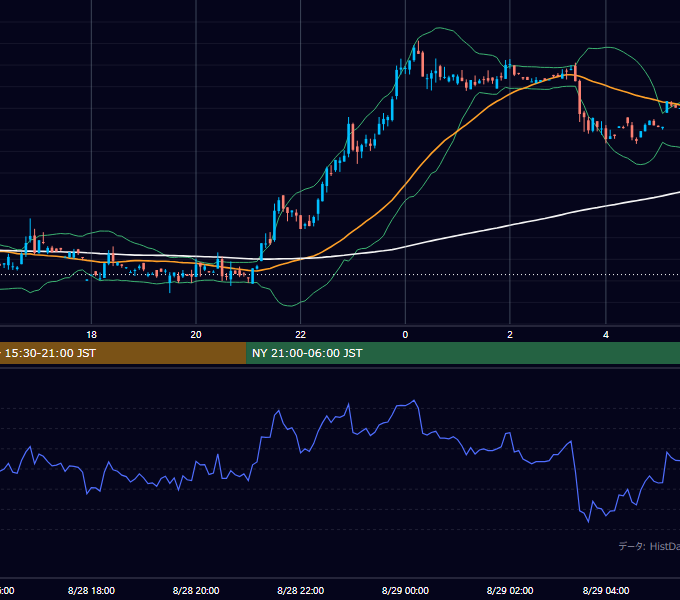
Task: Click the 18 hour axis label
Action: click(x=92, y=335)
